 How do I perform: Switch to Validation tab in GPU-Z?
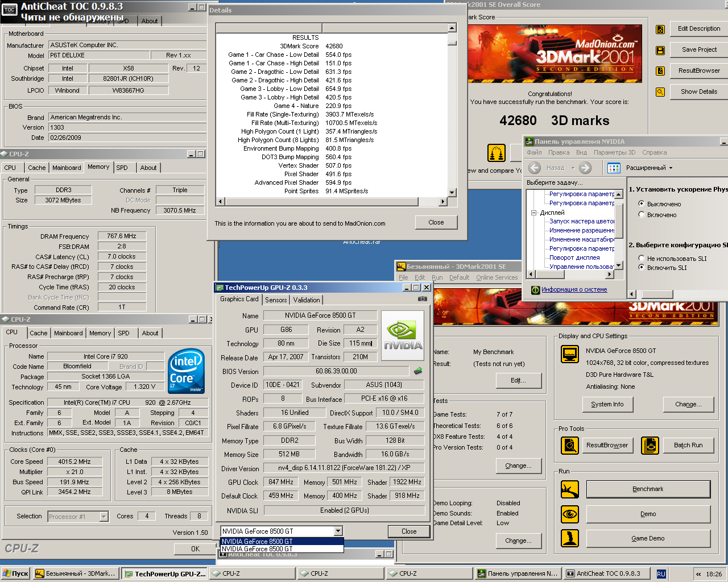(x=307, y=300)
